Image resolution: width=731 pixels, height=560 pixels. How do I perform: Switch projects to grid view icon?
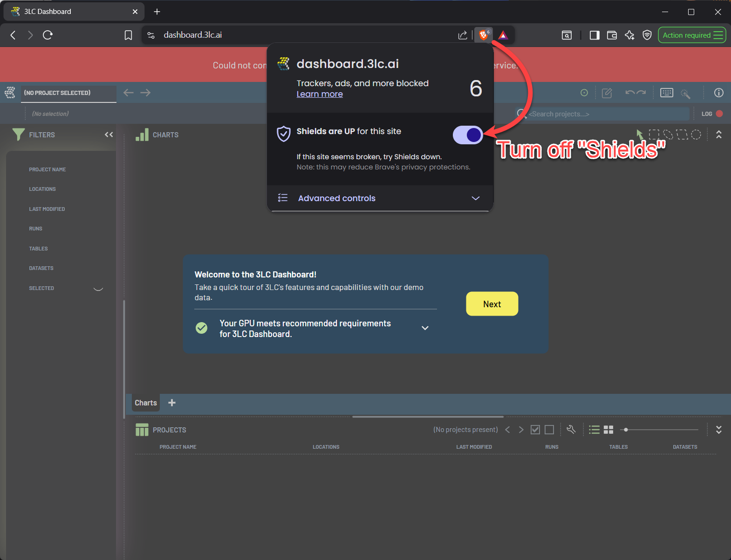608,430
